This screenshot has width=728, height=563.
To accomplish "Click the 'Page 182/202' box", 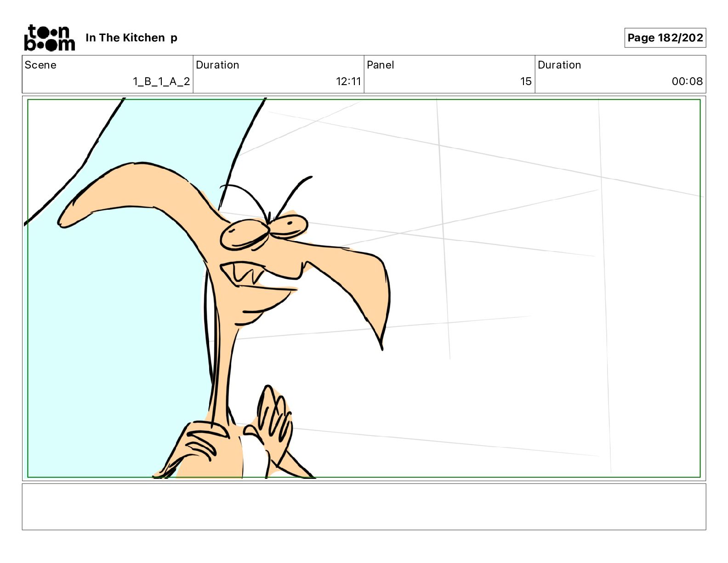I will (665, 38).
